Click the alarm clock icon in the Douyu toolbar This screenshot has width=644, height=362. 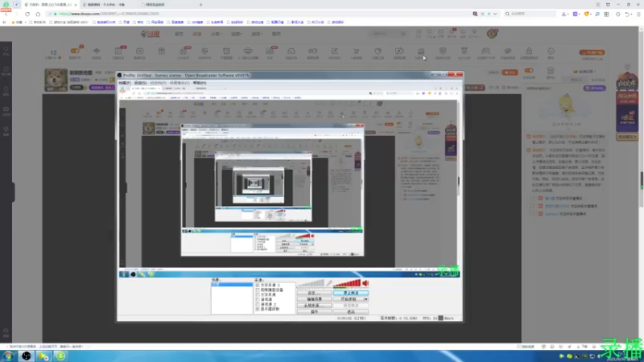[226, 51]
